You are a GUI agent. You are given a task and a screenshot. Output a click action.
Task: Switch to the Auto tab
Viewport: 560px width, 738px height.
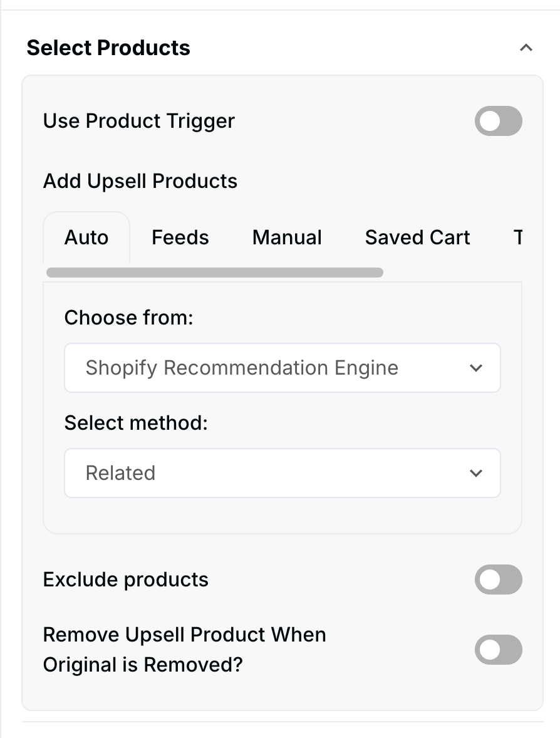click(x=86, y=237)
